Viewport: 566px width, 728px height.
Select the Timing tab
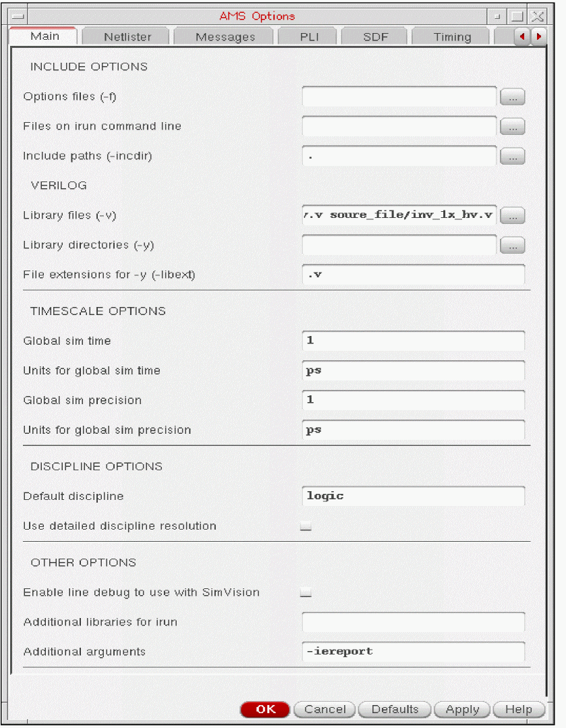(x=452, y=36)
